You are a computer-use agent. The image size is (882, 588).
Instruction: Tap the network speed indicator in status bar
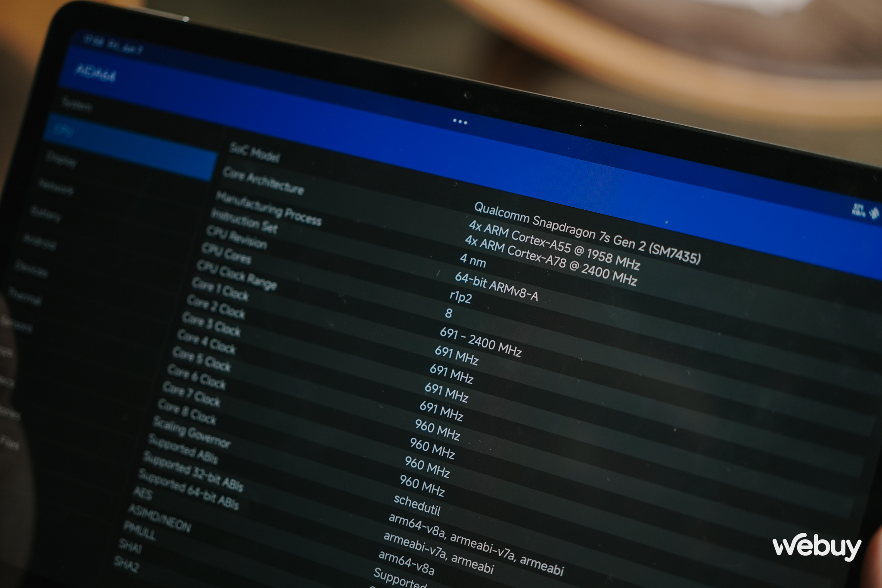coord(858,210)
